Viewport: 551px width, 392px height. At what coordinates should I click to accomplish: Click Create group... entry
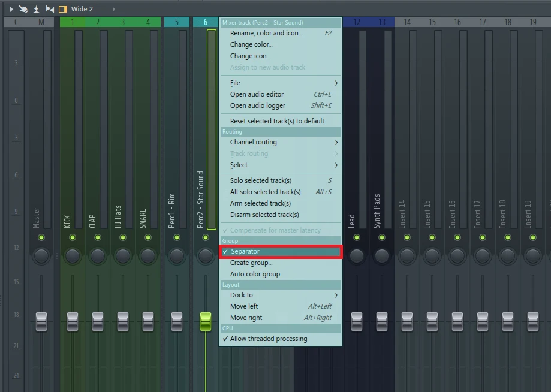[x=251, y=263]
